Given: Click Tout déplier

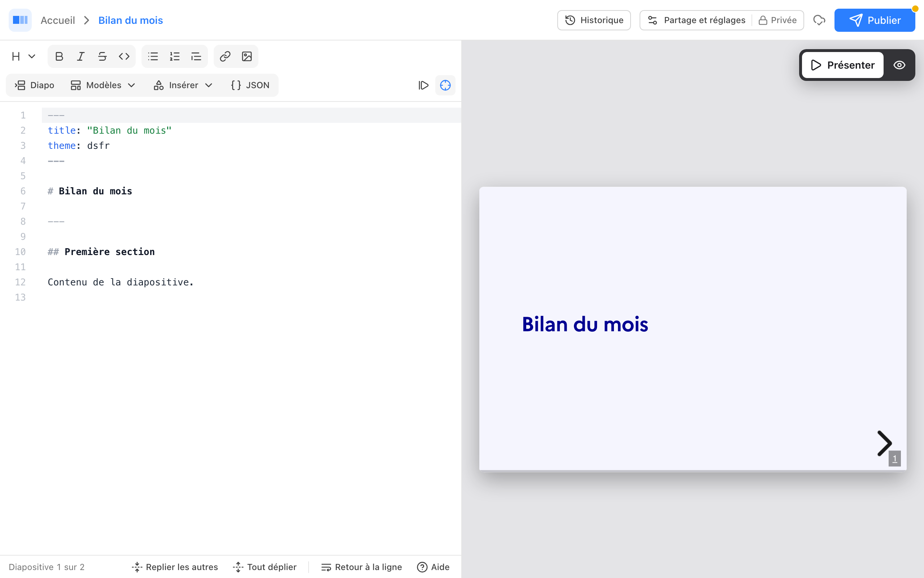Looking at the screenshot, I should click(x=265, y=567).
